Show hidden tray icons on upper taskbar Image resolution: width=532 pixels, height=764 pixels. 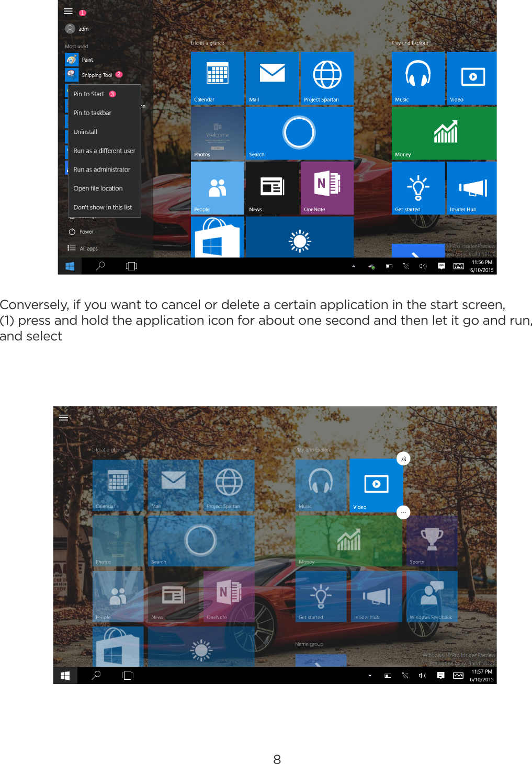click(x=354, y=266)
